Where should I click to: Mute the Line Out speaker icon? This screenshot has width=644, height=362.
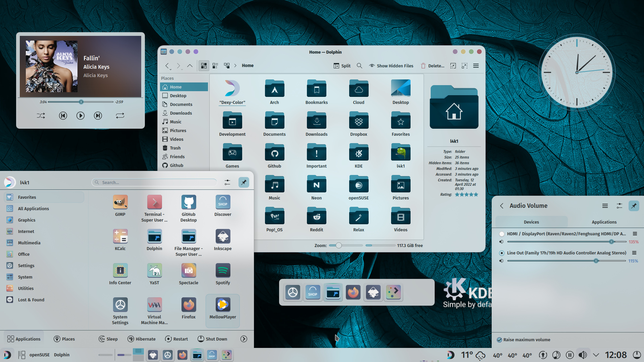[x=501, y=261]
